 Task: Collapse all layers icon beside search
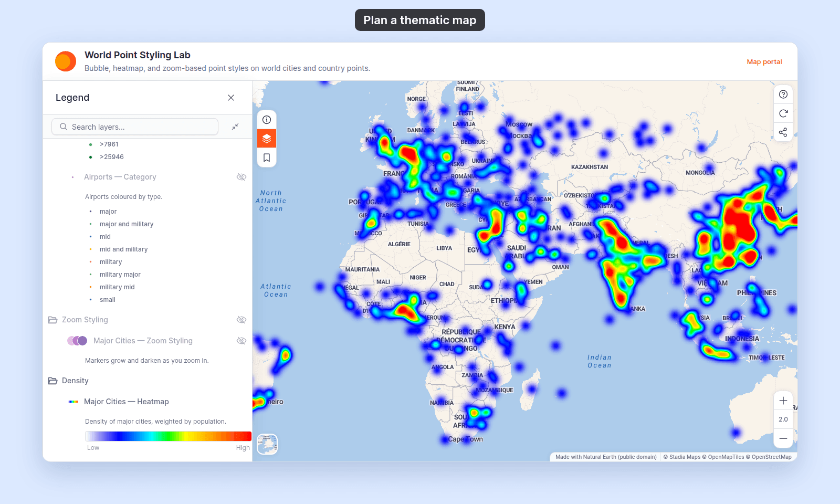[235, 127]
